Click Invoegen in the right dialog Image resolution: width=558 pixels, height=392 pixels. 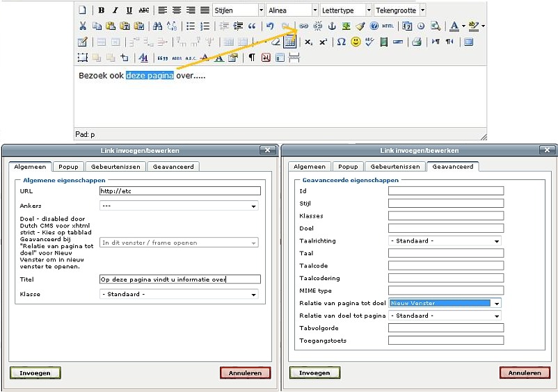314,373
